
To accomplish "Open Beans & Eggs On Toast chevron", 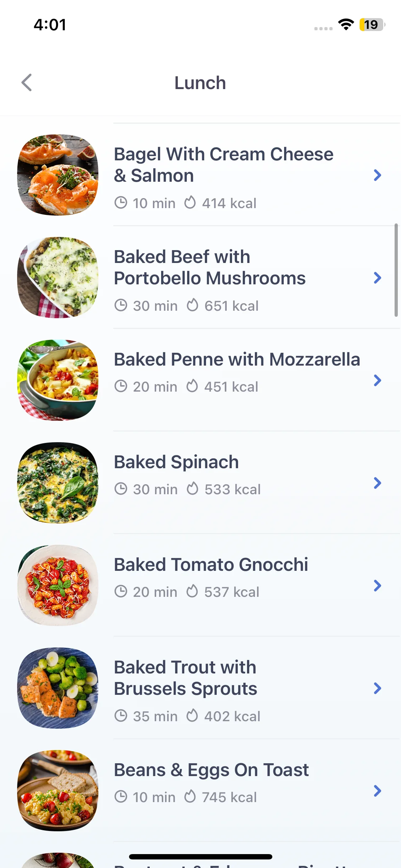I will tap(377, 791).
